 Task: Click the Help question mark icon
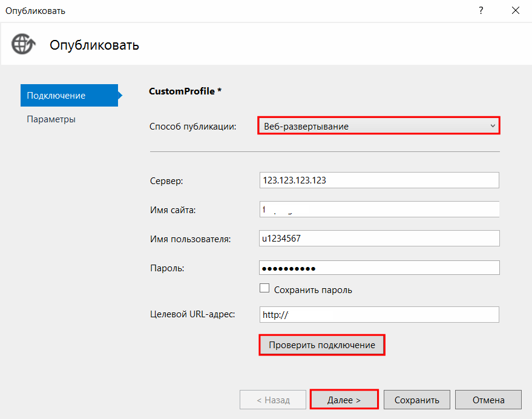coord(481,10)
